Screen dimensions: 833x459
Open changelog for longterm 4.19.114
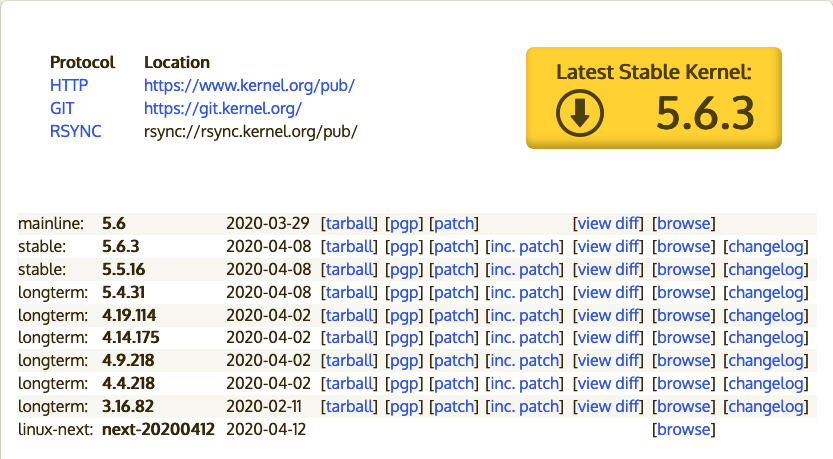click(766, 315)
